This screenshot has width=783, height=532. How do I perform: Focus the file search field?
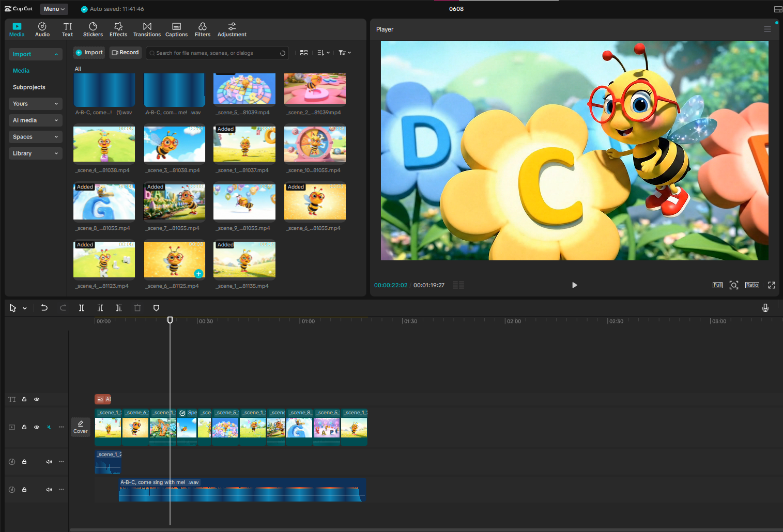coord(217,53)
